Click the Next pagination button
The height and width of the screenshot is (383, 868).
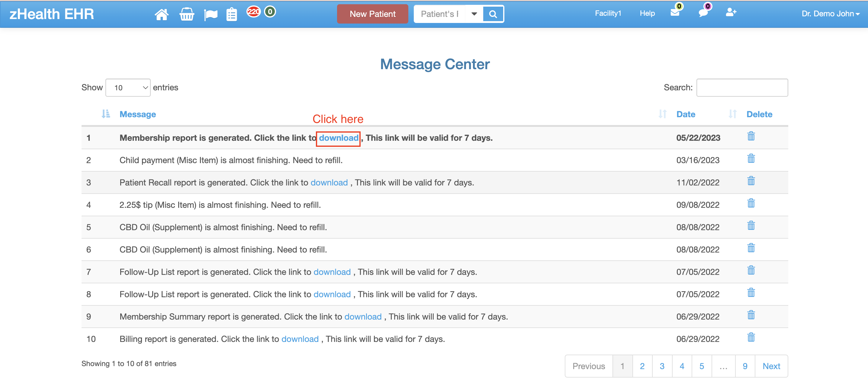(771, 366)
